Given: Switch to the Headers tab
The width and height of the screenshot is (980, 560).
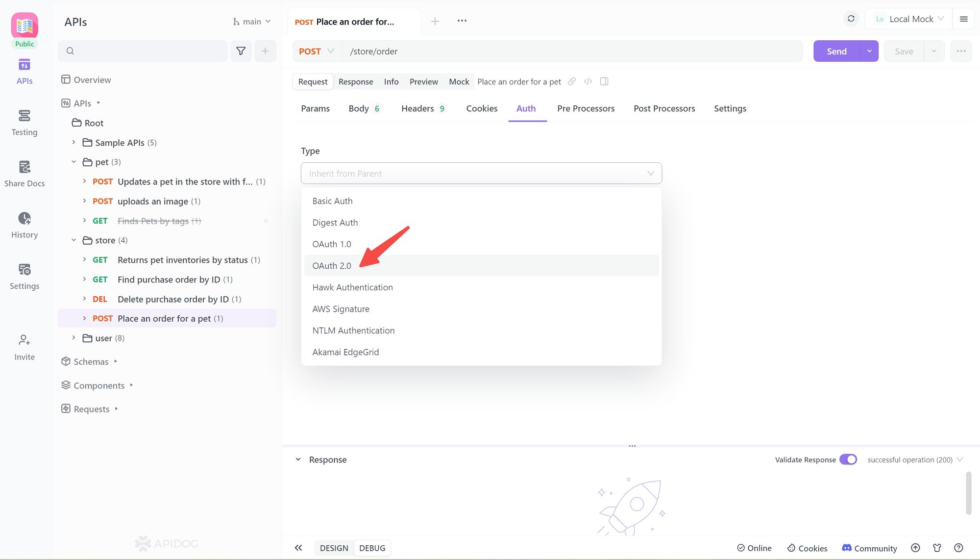Looking at the screenshot, I should point(423,108).
